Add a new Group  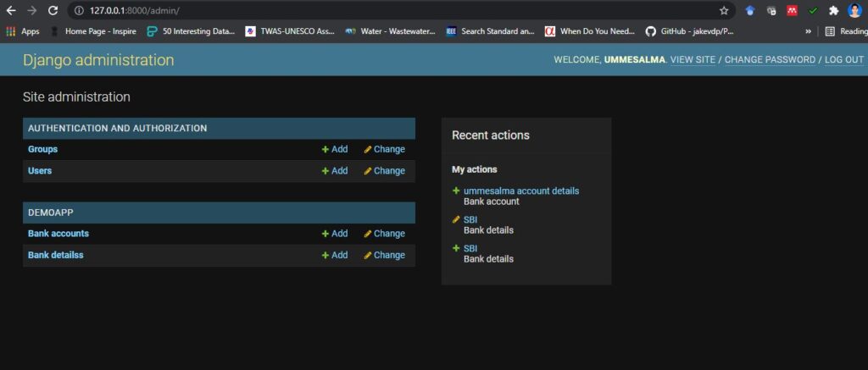335,149
